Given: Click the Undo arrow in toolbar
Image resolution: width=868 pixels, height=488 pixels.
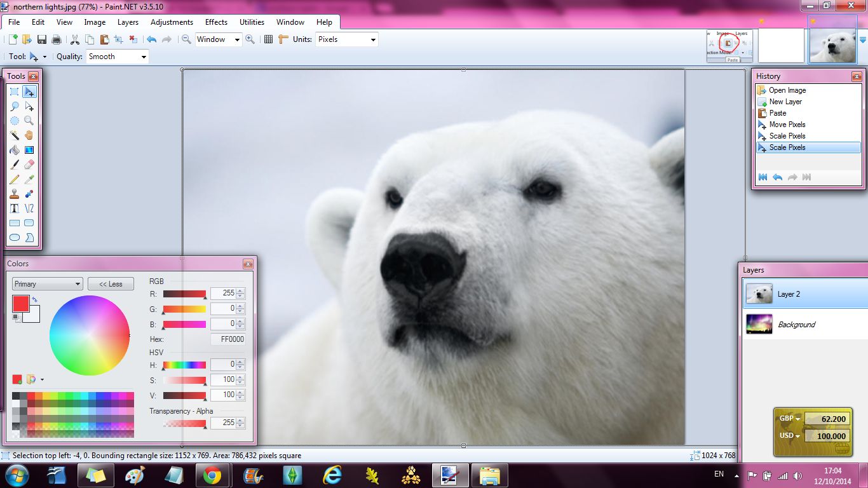Looking at the screenshot, I should pos(151,39).
